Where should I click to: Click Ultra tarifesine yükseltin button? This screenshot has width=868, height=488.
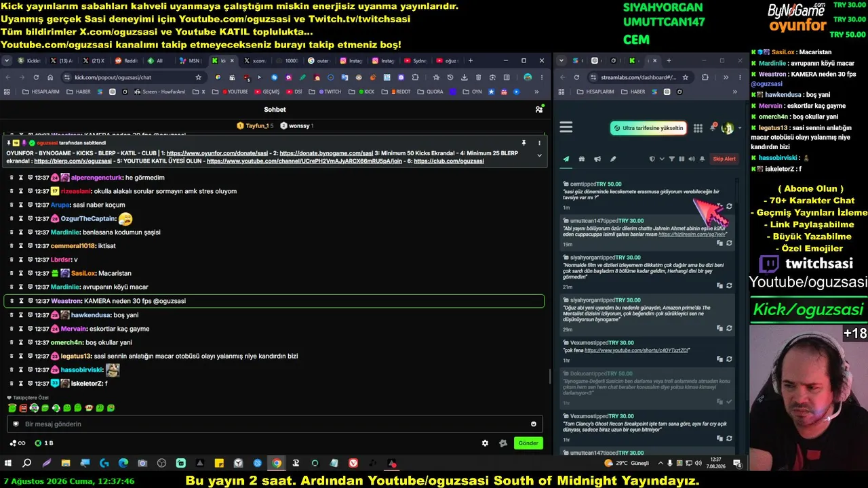[x=648, y=128]
